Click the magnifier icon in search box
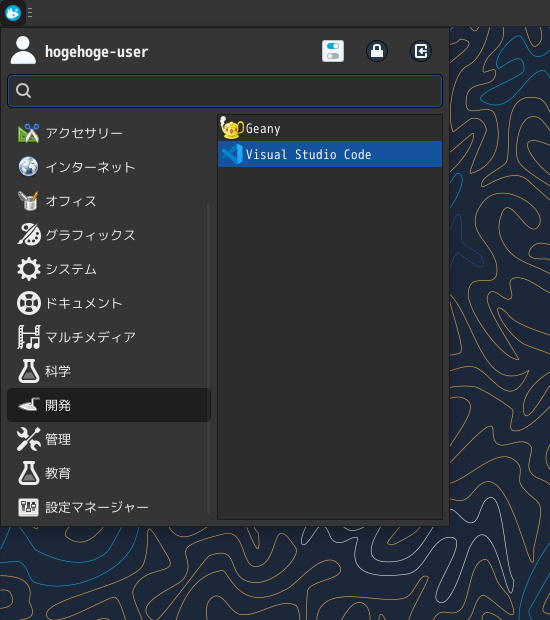The image size is (550, 620). pyautogui.click(x=23, y=91)
